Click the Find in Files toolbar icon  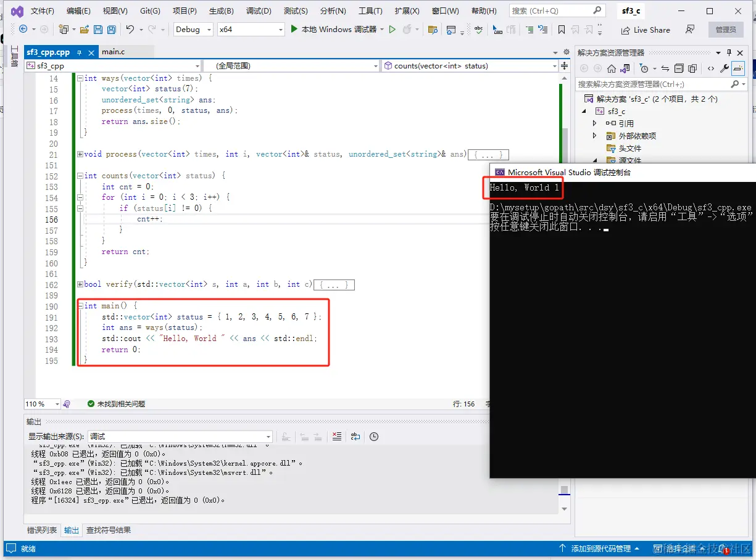pyautogui.click(x=433, y=29)
